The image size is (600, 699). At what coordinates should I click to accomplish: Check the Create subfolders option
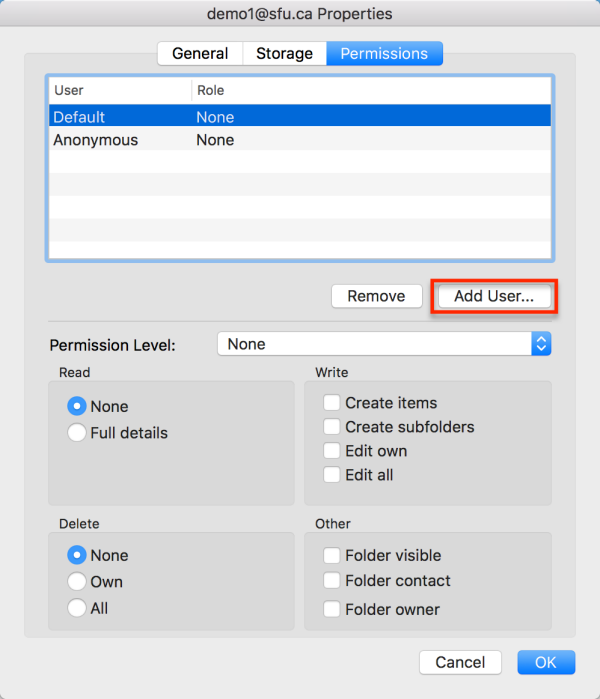[332, 427]
